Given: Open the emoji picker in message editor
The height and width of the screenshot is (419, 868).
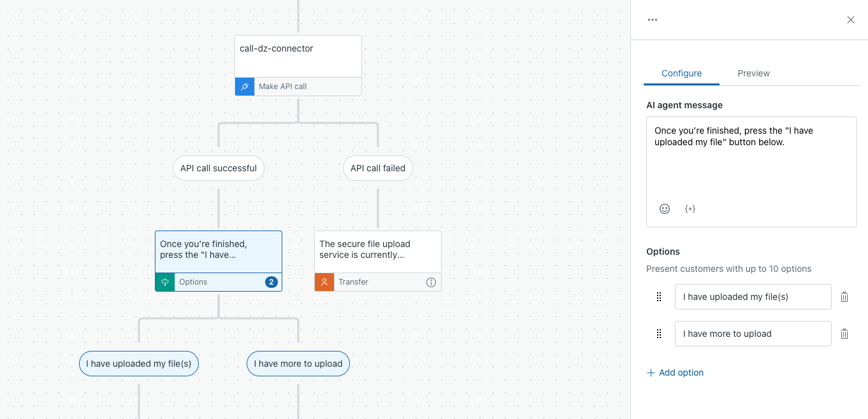Looking at the screenshot, I should coord(665,209).
